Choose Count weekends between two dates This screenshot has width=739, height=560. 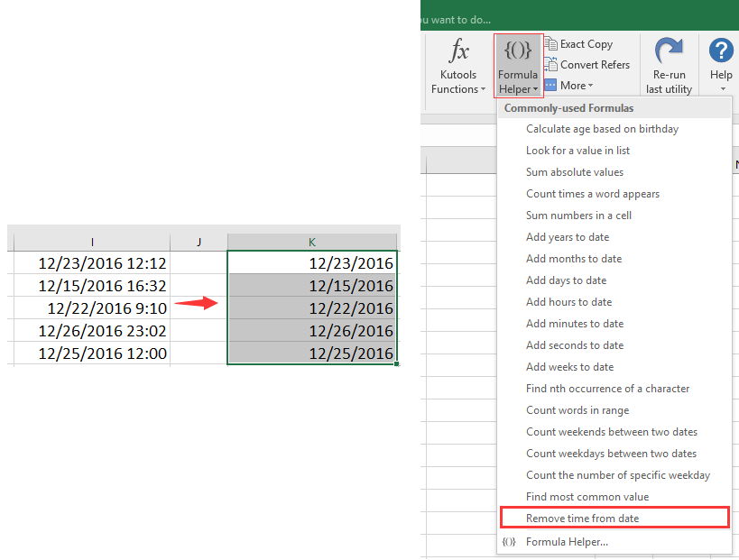[612, 432]
